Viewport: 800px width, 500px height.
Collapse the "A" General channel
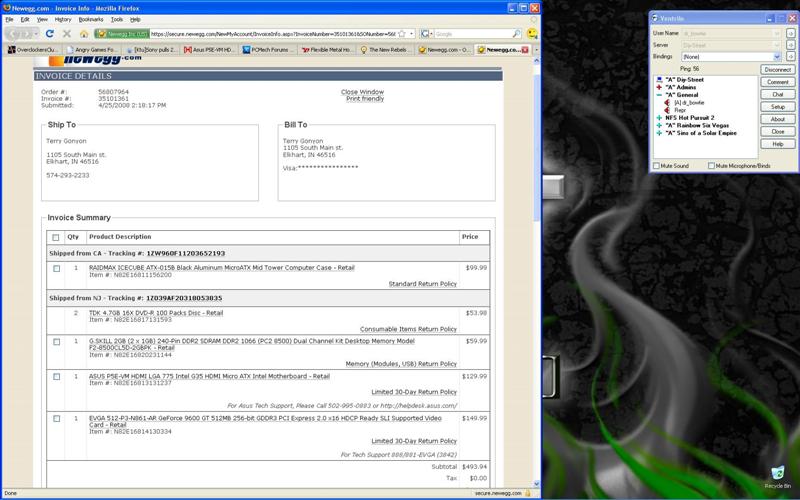pos(658,95)
